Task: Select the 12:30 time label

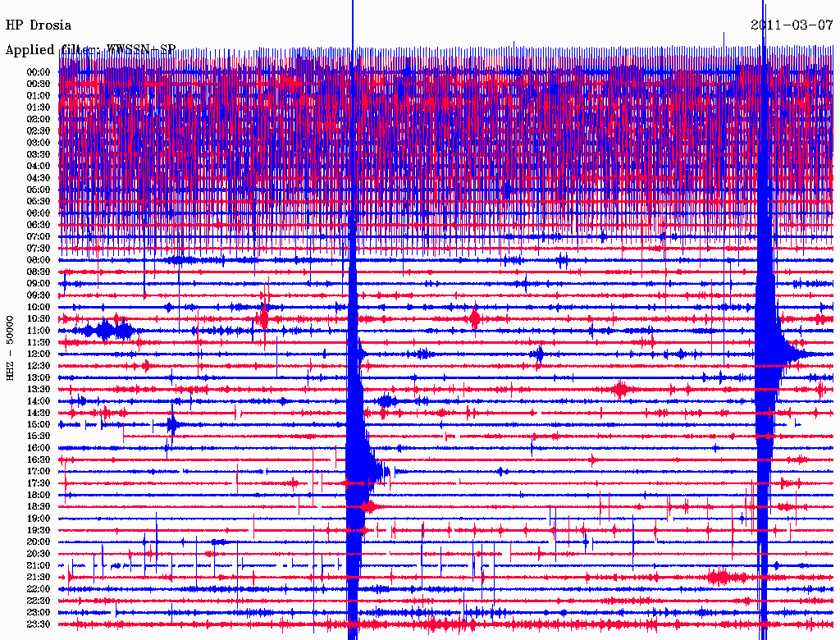Action: (39, 366)
